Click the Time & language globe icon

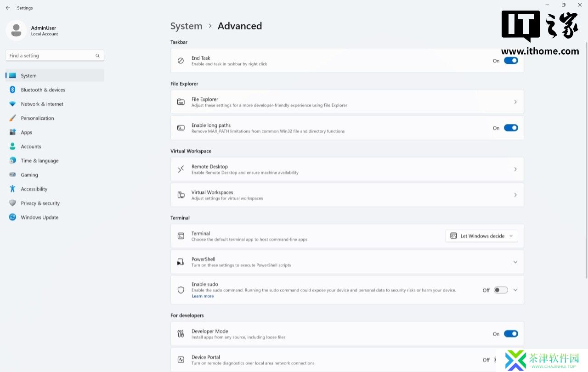12,161
